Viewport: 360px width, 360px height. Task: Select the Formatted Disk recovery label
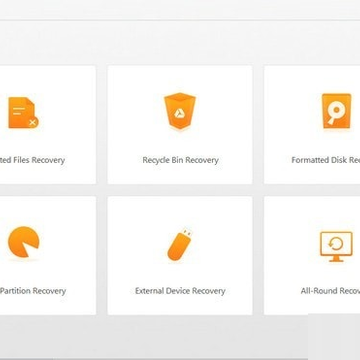pos(326,160)
